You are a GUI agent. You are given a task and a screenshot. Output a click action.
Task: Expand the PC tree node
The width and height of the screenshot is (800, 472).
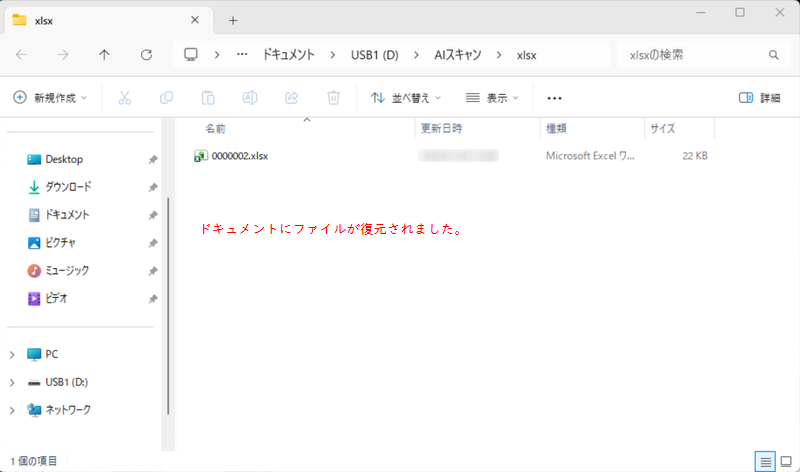12,354
